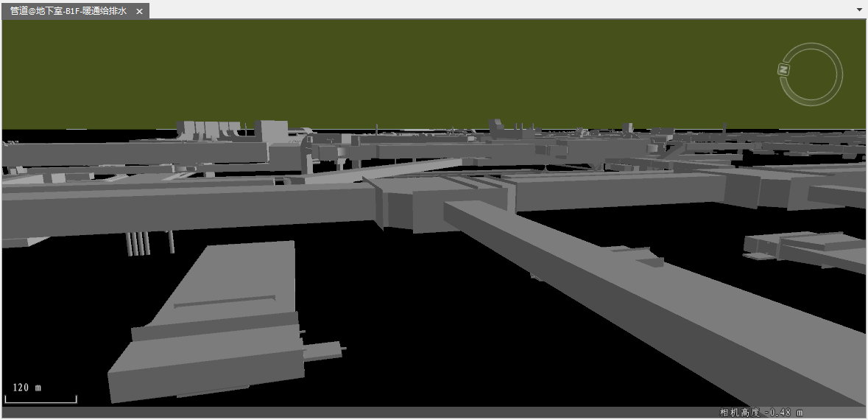Click the 相机高度 camera height readout
Screen dimensions: 868x420
tap(761, 413)
